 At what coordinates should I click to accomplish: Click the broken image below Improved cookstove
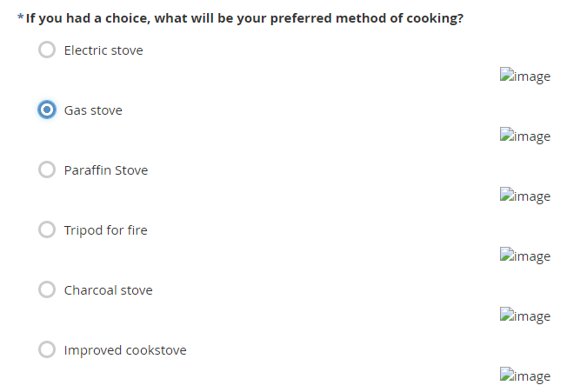(525, 376)
